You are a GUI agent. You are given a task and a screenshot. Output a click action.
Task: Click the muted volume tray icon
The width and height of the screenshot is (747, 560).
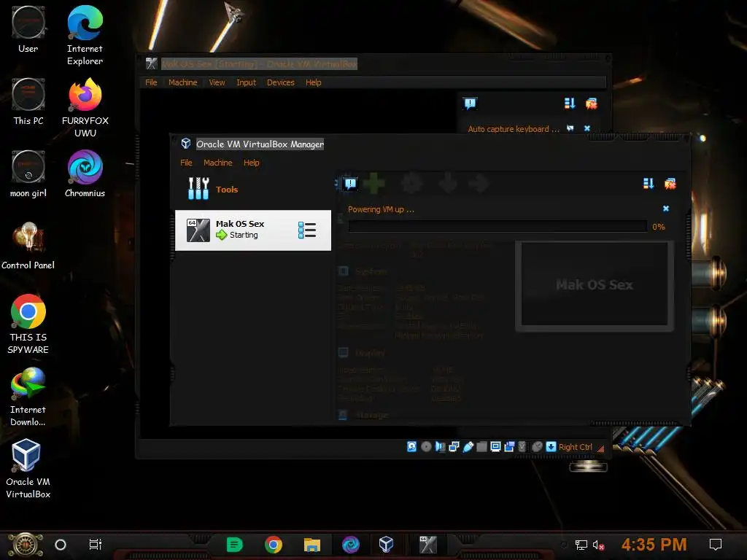point(598,545)
